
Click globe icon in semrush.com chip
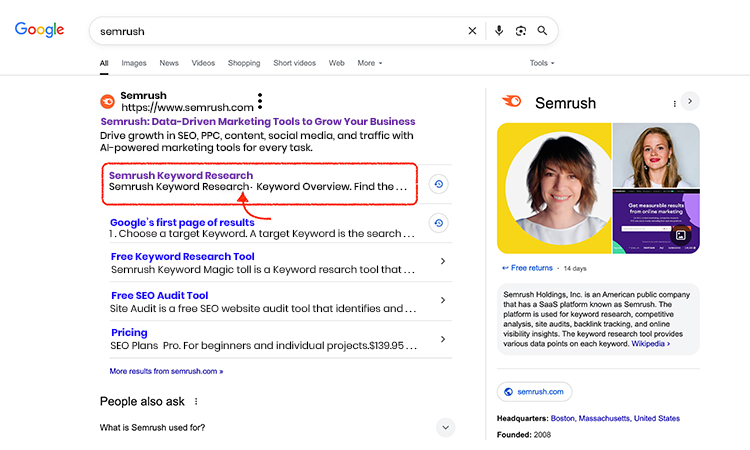pyautogui.click(x=508, y=392)
